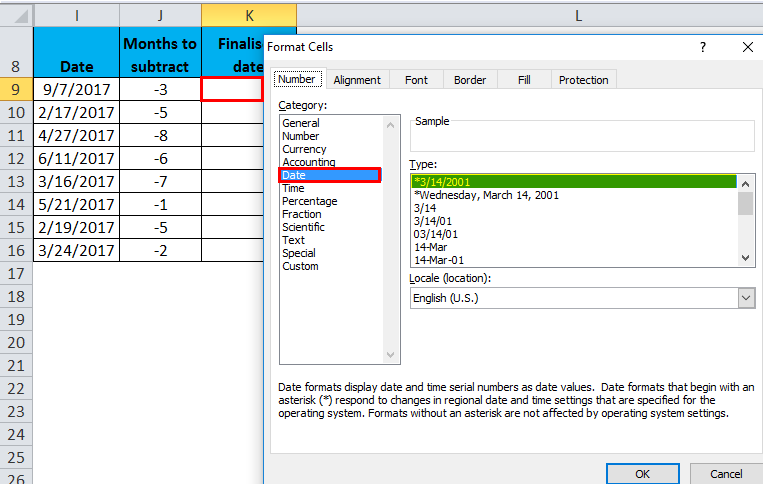Select column L header
This screenshot has width=763, height=484.
click(x=578, y=16)
